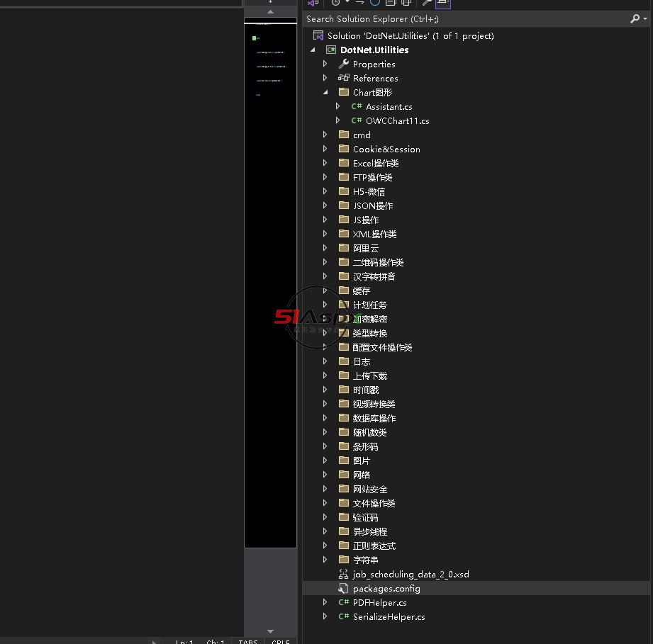
Task: Select the '条形码' folder
Action: click(x=365, y=446)
